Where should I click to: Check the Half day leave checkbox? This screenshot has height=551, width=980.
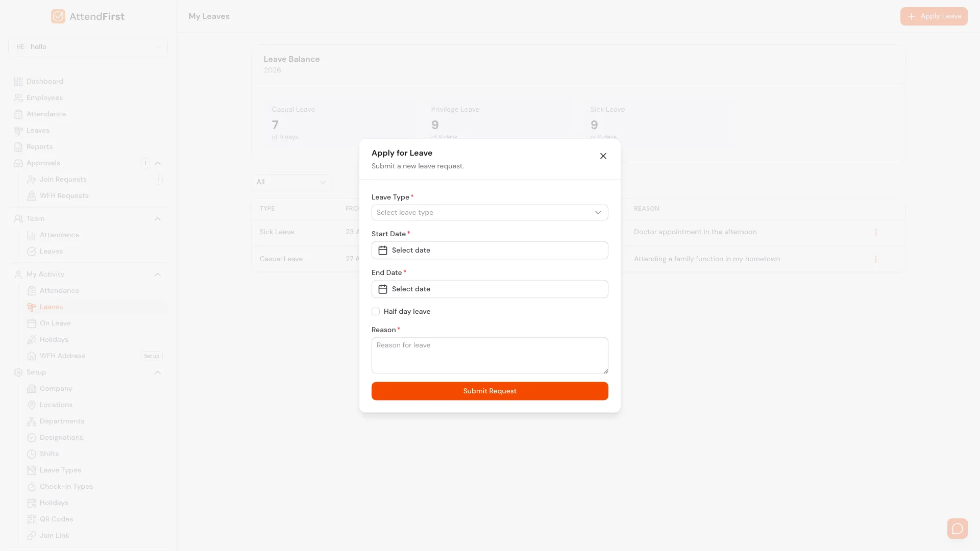(x=376, y=311)
